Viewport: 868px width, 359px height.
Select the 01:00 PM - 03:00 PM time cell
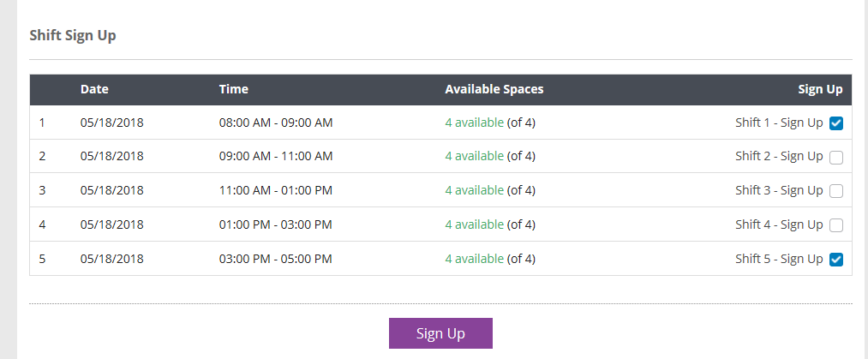click(x=276, y=225)
